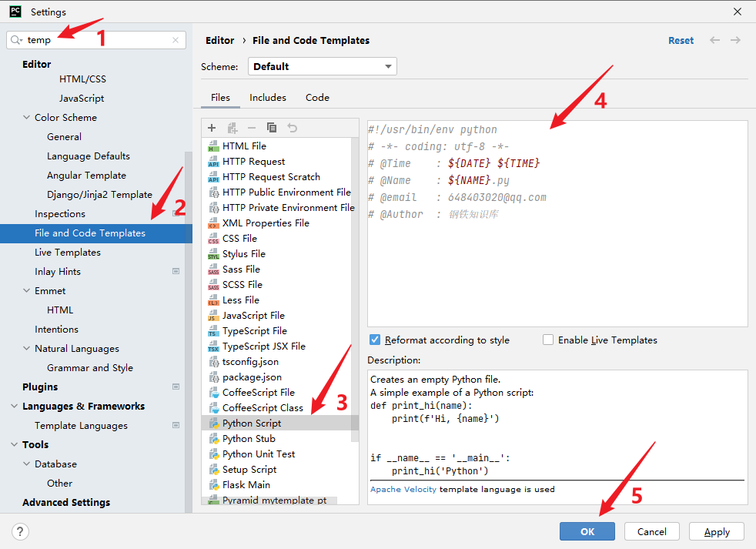Click the CoffeeScript File template icon
The image size is (756, 549).
pyautogui.click(x=213, y=393)
